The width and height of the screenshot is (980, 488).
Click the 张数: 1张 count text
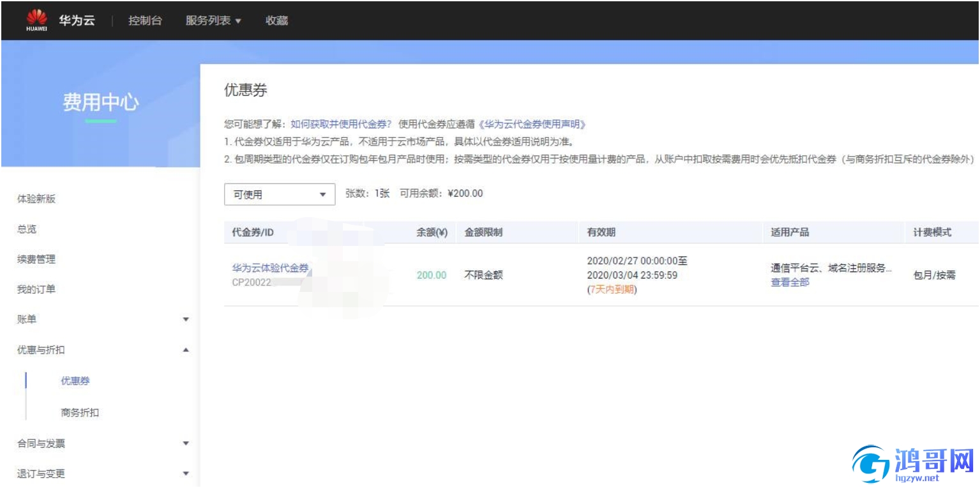(x=367, y=194)
